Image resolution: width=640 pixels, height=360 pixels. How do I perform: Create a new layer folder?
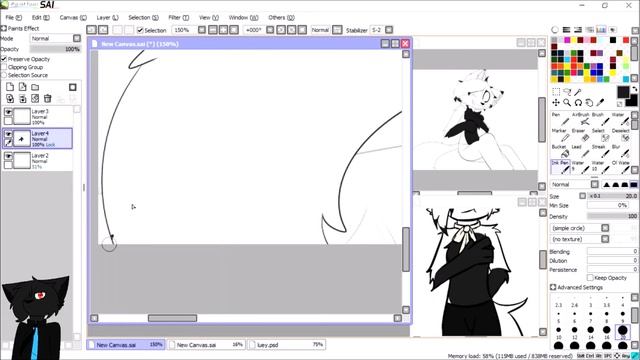click(35, 87)
